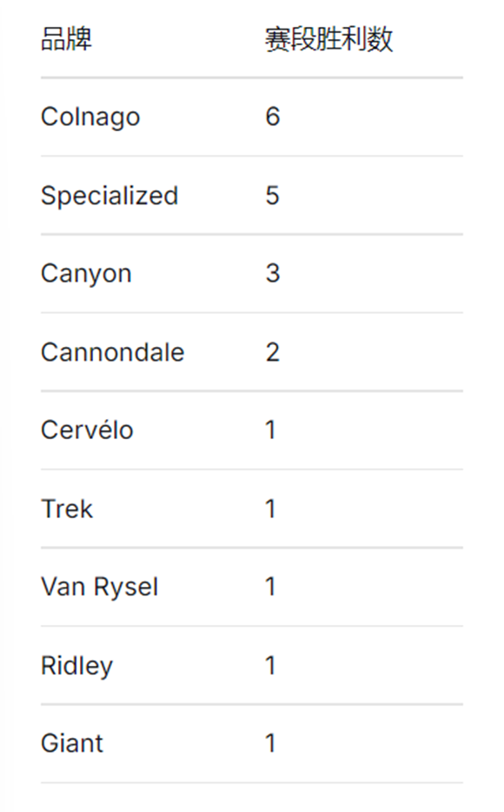The image size is (504, 812).
Task: Select the Canyon brand cell
Action: [x=86, y=274]
